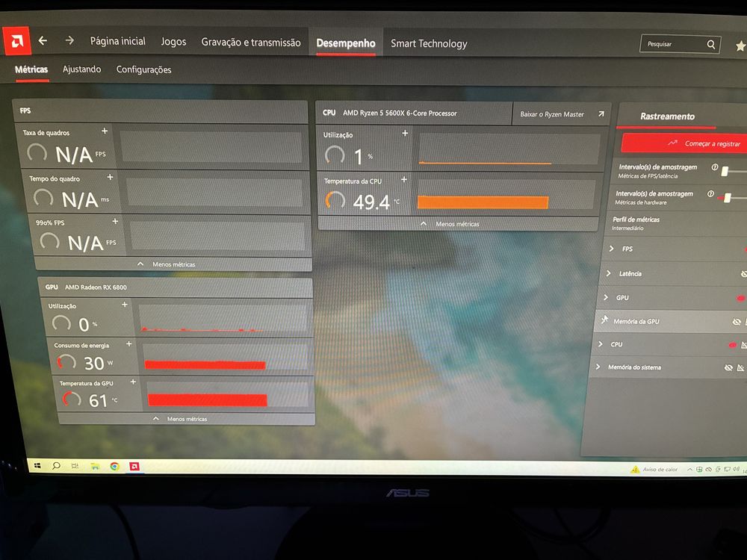Image resolution: width=747 pixels, height=560 pixels.
Task: Click the favorites star icon
Action: (x=741, y=46)
